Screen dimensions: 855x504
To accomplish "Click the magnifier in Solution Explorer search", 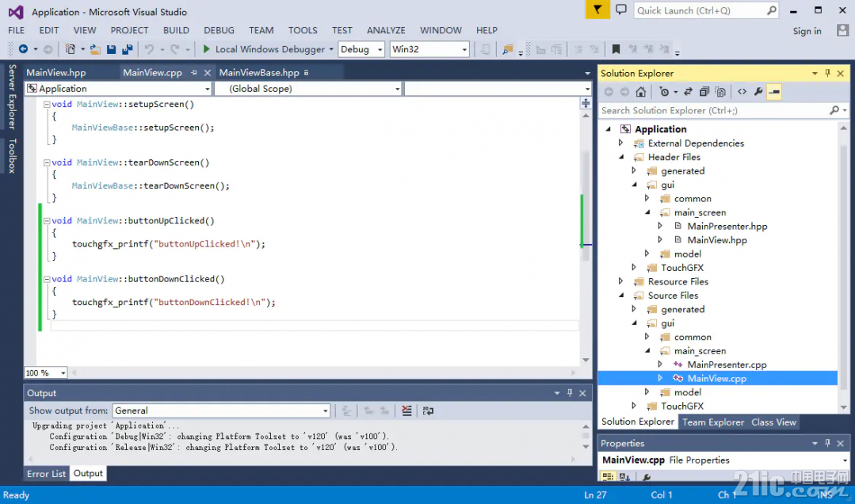I will (x=834, y=110).
